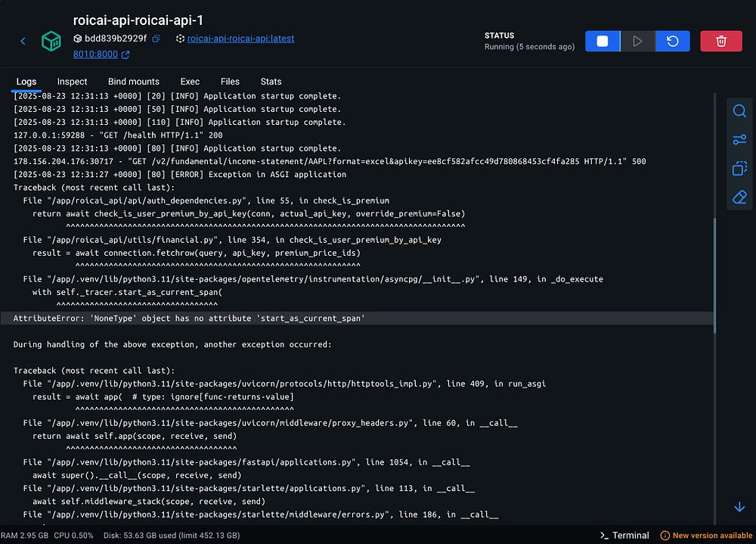Click the Exception in ASGI application line
This screenshot has width=756, height=544.
[x=180, y=174]
